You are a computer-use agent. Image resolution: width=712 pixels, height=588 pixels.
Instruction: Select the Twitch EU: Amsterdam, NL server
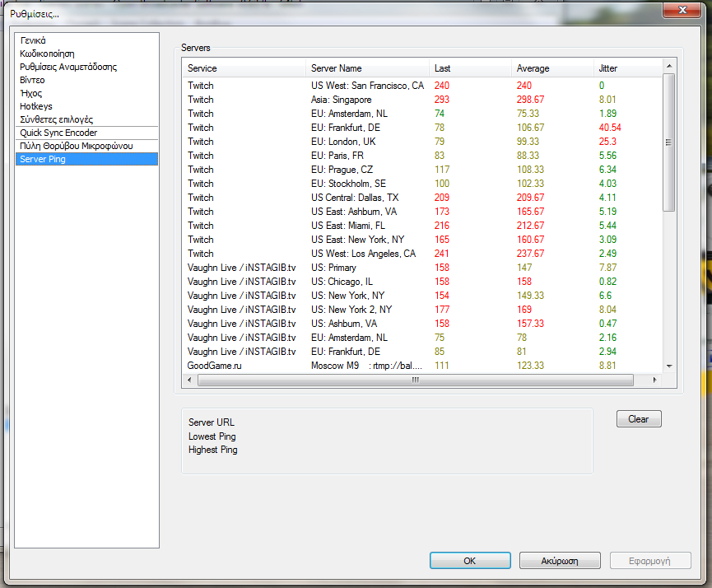point(422,114)
